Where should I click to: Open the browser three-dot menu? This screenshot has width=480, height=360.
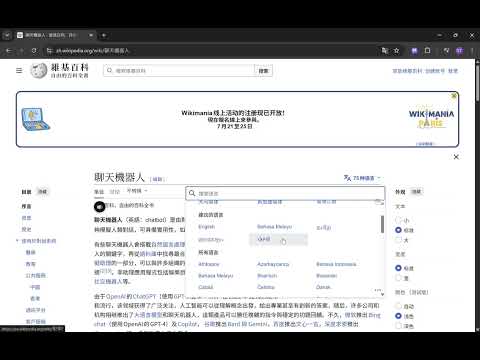click(472, 51)
